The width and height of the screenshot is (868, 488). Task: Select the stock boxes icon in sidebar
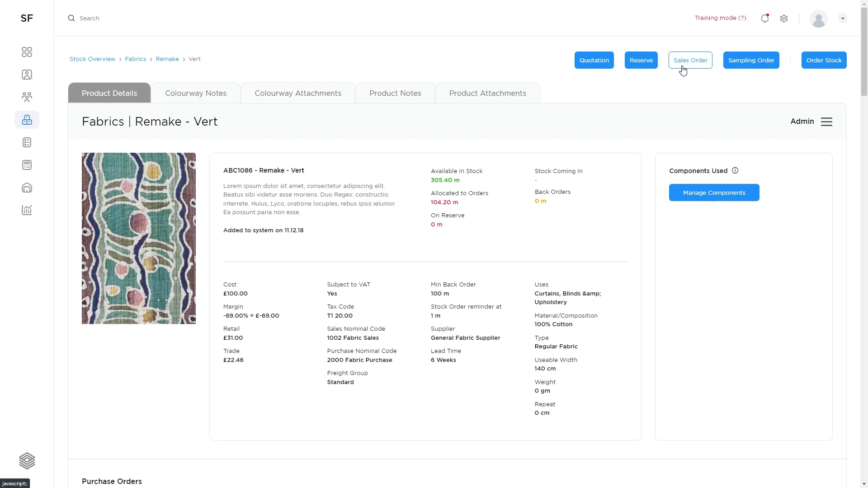click(27, 120)
